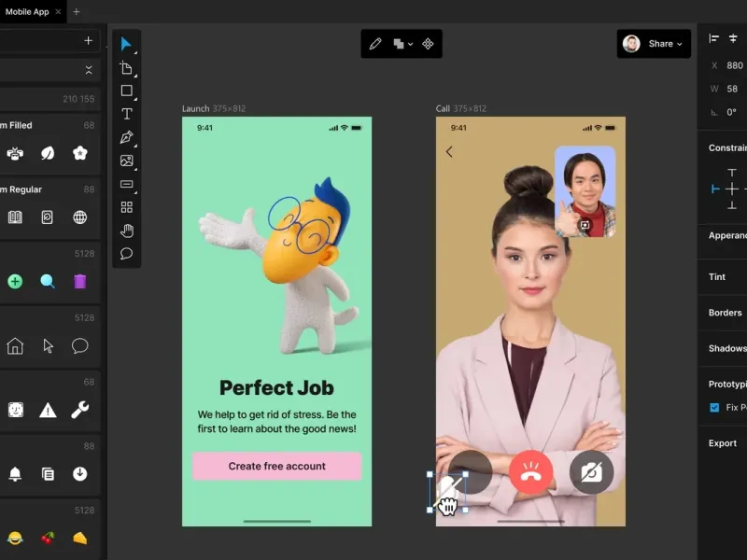
Task: Click the Create free account button
Action: (276, 466)
